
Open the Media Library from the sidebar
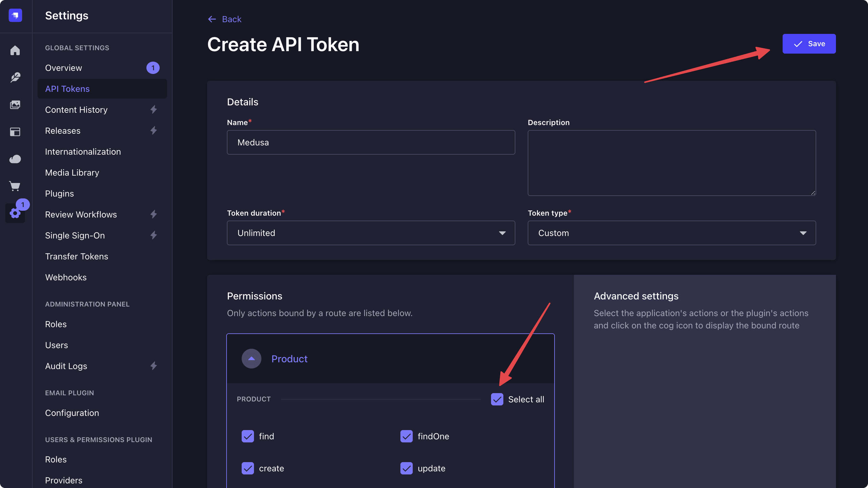click(x=15, y=105)
